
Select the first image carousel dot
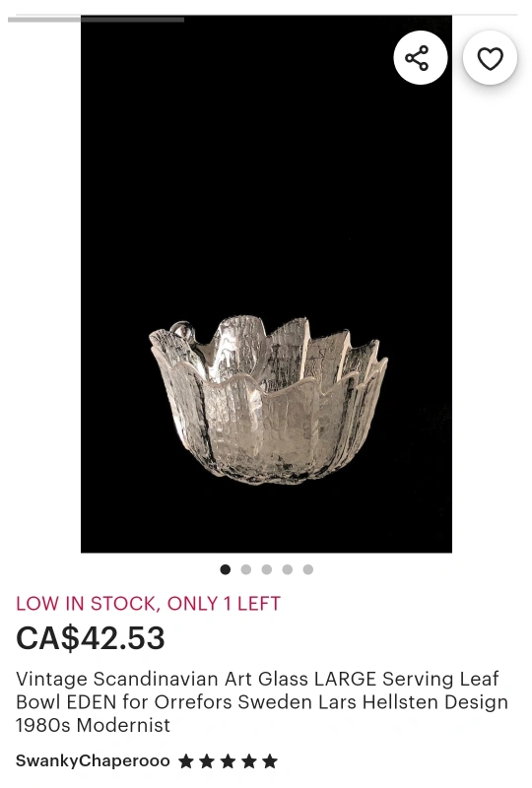[x=226, y=569]
